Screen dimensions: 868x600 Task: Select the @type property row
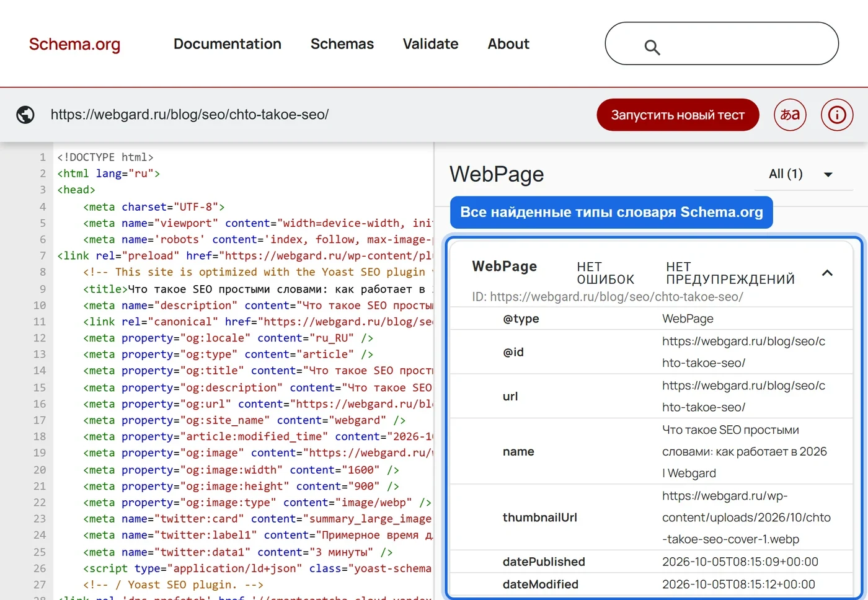[651, 319]
